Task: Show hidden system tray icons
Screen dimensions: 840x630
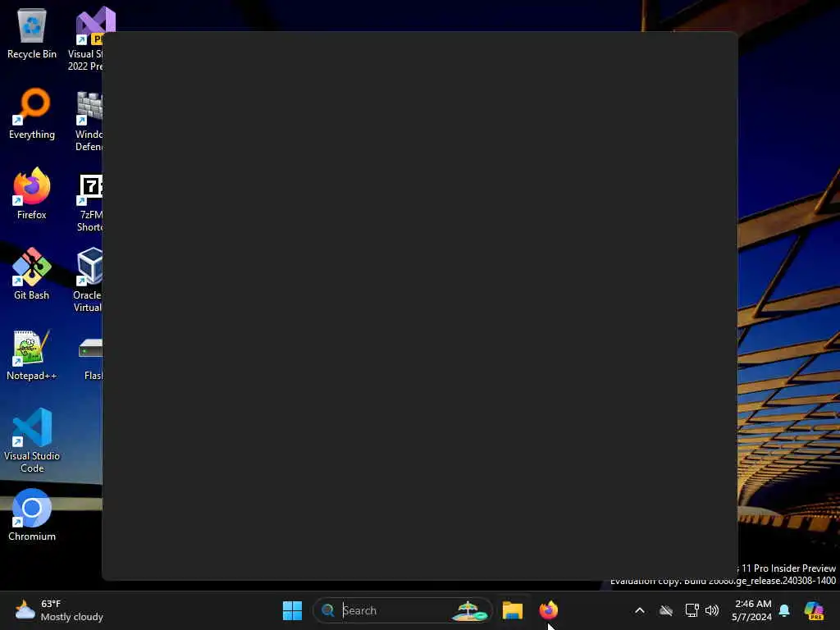Action: pyautogui.click(x=640, y=610)
